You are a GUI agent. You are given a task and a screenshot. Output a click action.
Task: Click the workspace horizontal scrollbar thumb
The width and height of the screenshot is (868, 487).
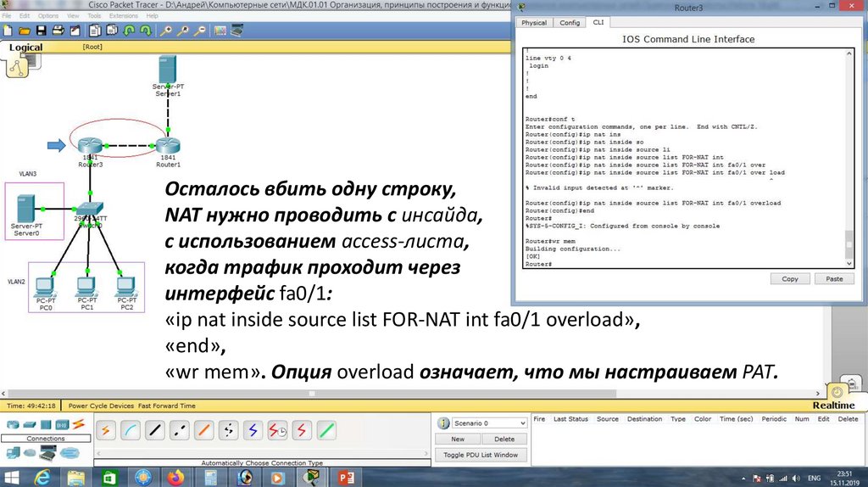coord(312,394)
